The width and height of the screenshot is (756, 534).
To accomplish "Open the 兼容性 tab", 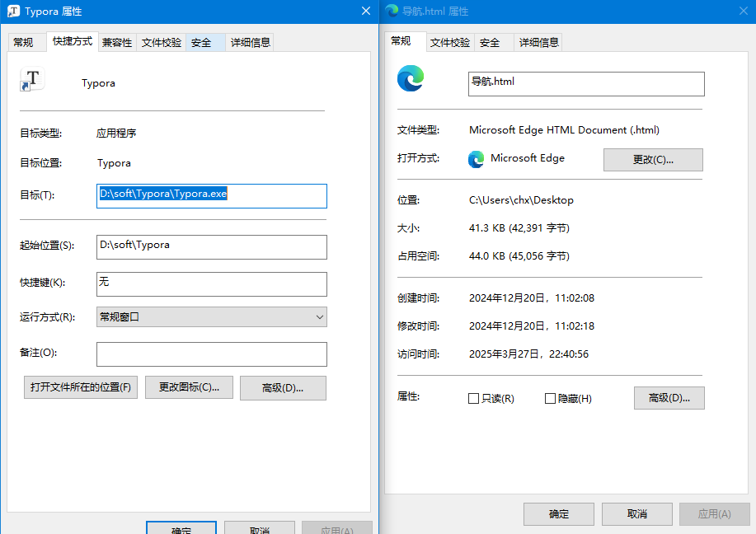I will [117, 42].
